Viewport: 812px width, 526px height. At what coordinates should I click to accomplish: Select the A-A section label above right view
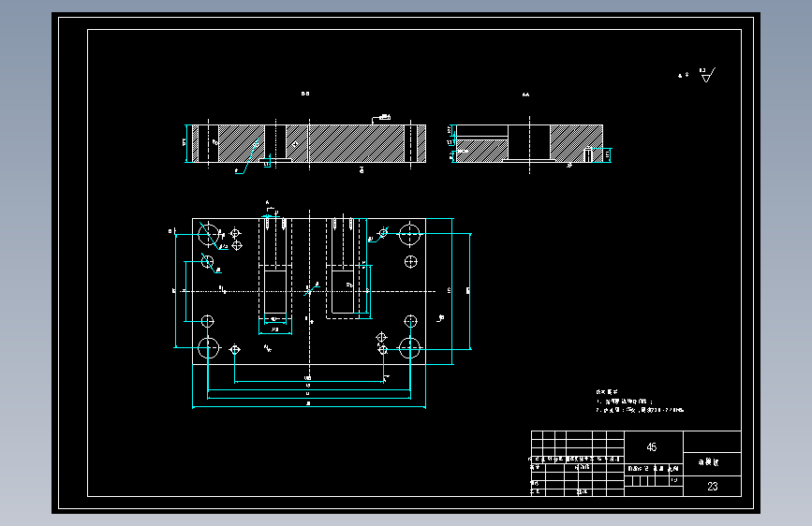coord(525,95)
